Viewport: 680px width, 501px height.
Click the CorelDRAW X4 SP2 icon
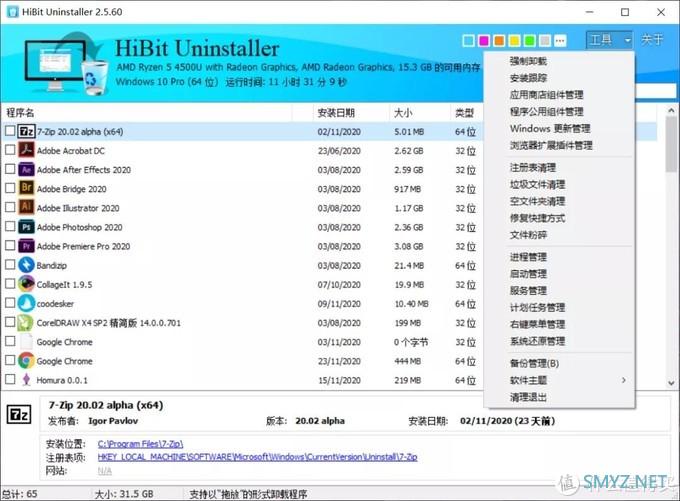point(26,322)
